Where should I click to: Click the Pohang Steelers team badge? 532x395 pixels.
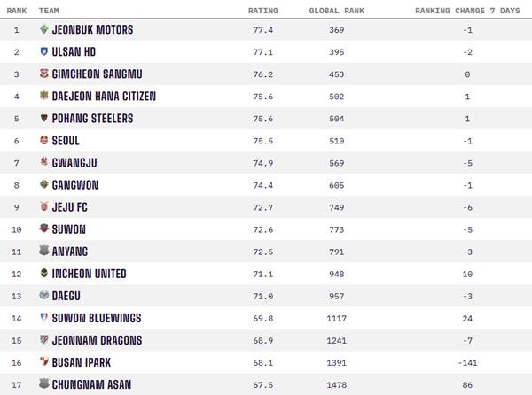coord(44,118)
